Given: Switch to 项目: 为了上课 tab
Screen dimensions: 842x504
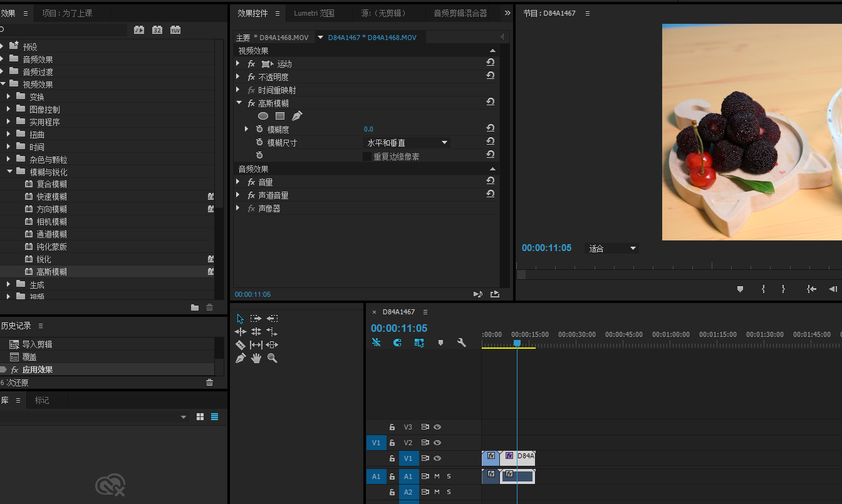Looking at the screenshot, I should click(x=68, y=13).
